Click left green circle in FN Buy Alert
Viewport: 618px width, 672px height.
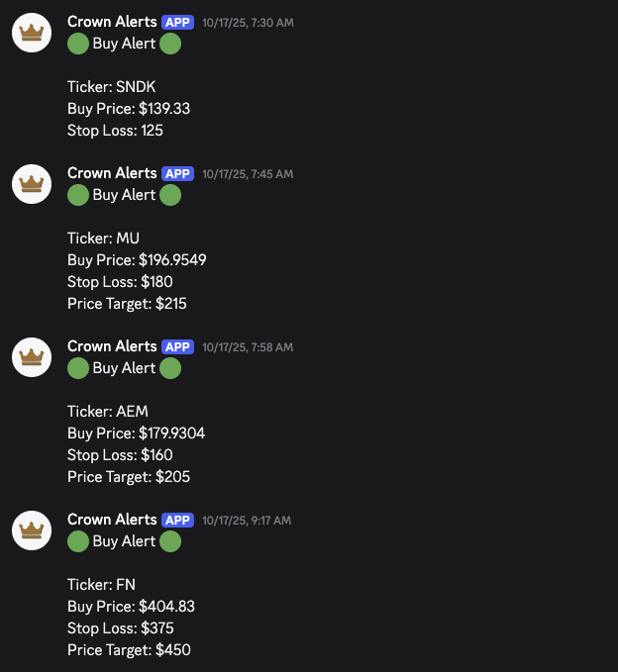[x=78, y=541]
